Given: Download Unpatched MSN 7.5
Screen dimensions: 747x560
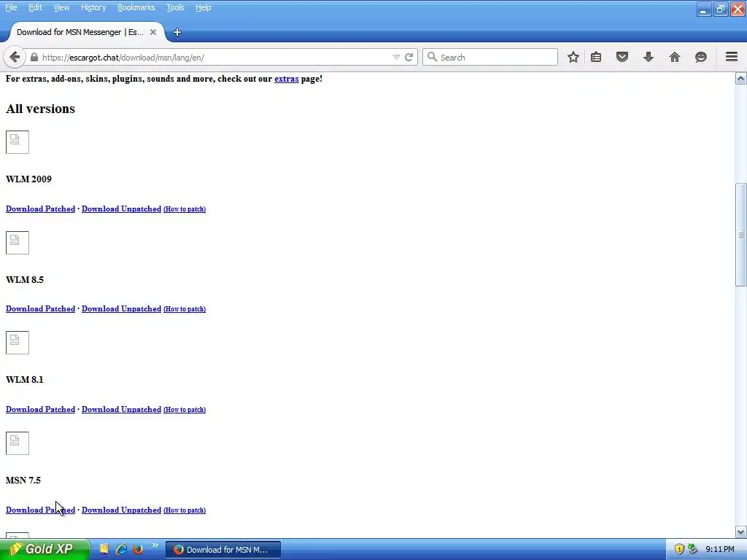Looking at the screenshot, I should pyautogui.click(x=122, y=510).
